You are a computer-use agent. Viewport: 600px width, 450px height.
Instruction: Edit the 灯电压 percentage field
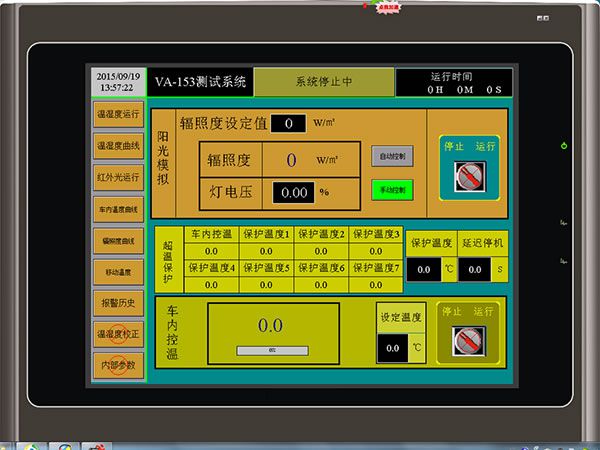(293, 192)
